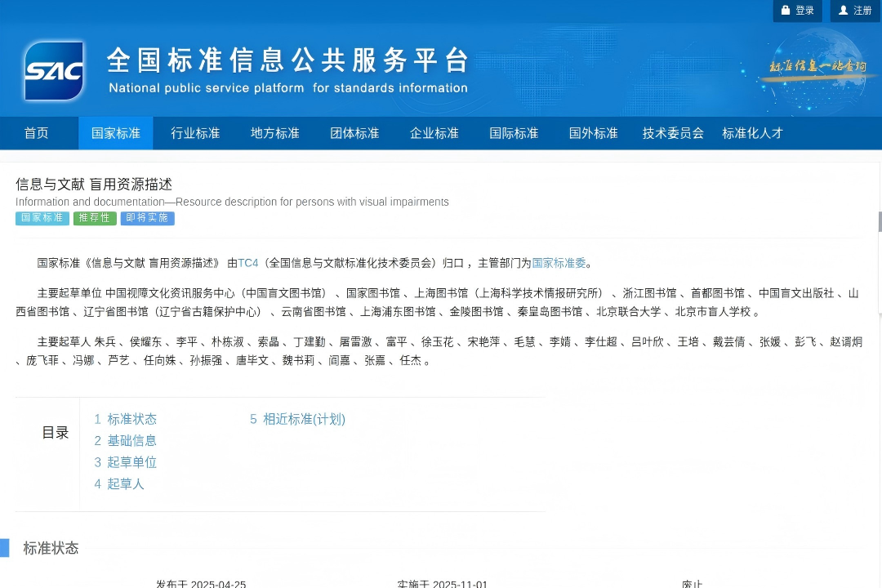Click the 即将实施 status tag
Screen dimensions: 882x588
(x=147, y=218)
